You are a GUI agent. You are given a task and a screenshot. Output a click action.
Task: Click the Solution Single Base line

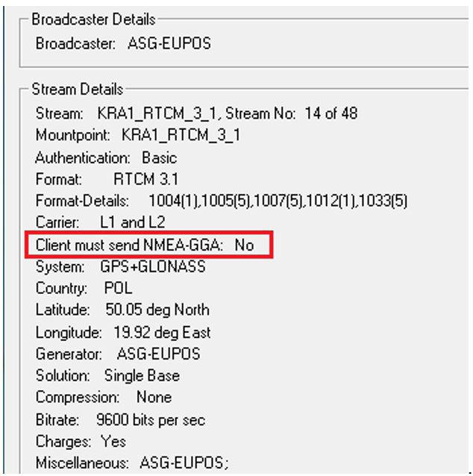pos(107,375)
